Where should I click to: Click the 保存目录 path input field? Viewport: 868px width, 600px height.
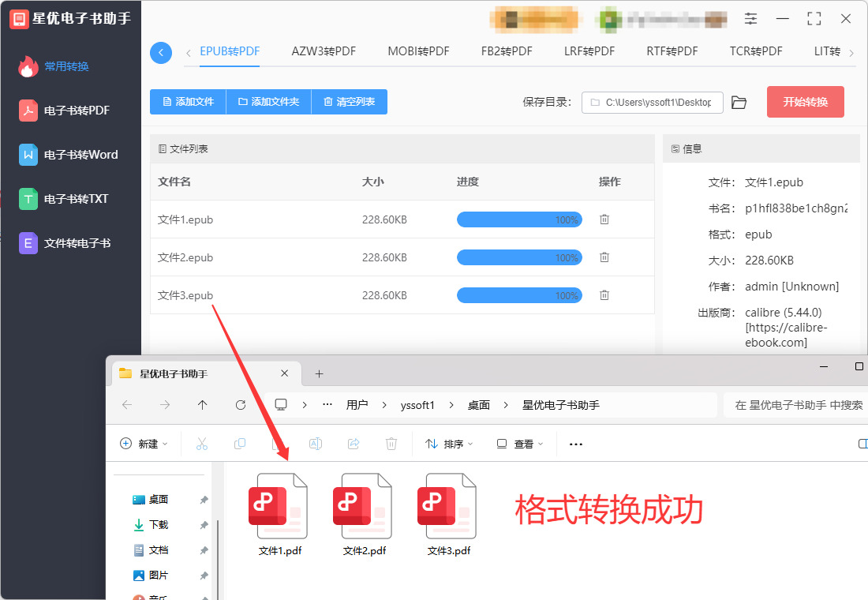coord(652,103)
